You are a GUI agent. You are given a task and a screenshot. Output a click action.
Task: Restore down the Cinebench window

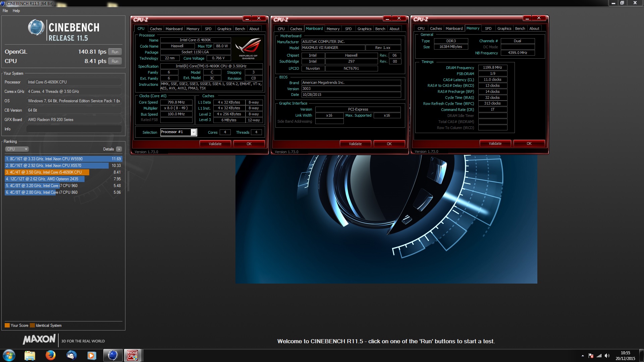click(x=622, y=3)
